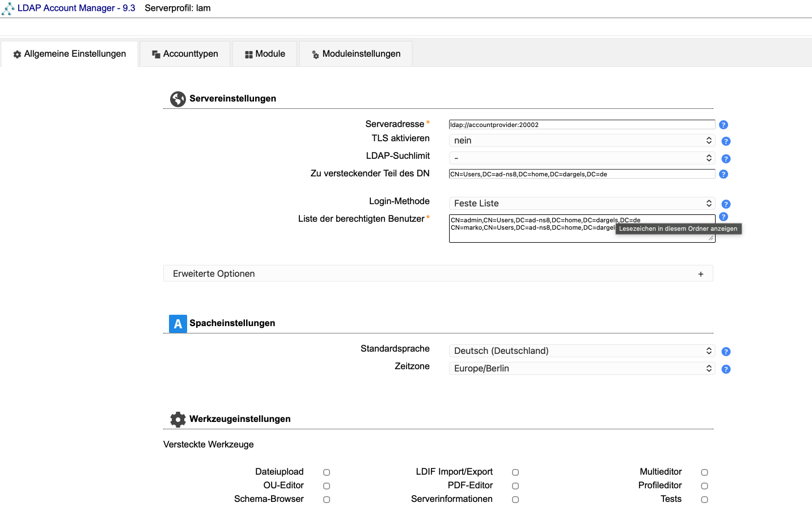Expand the Erweiterte Optionen section
Viewport: 812px width, 507px height.
point(438,274)
